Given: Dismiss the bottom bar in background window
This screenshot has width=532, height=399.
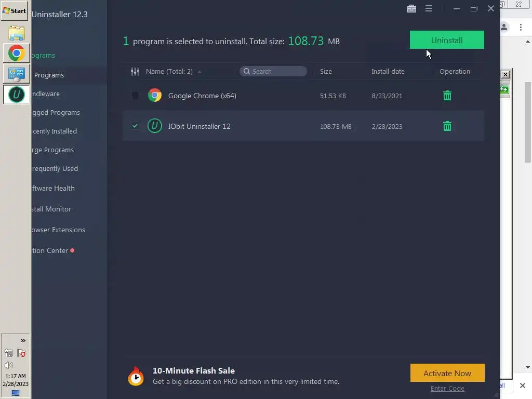Looking at the screenshot, I should pos(523,385).
